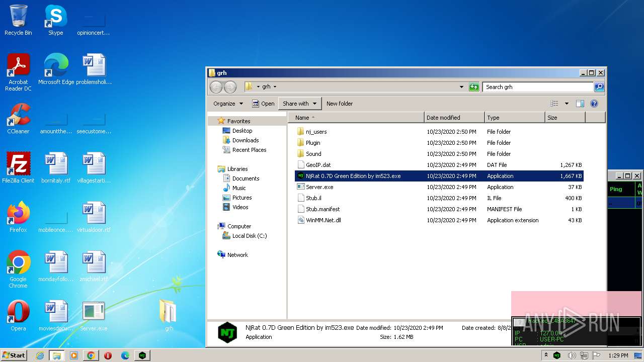Viewport: 644px width, 362px height.
Task: Launch Skype from the desktop
Action: click(x=55, y=20)
